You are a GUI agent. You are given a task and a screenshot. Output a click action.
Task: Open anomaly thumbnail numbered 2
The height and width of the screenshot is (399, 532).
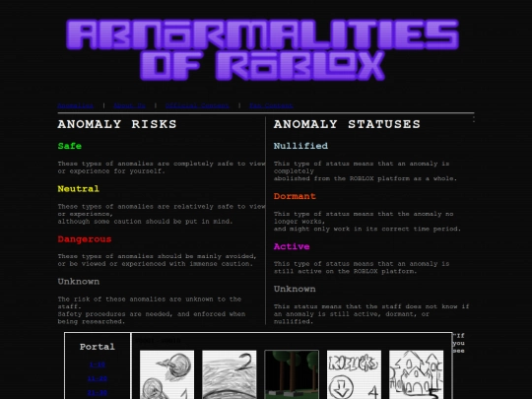pos(230,374)
